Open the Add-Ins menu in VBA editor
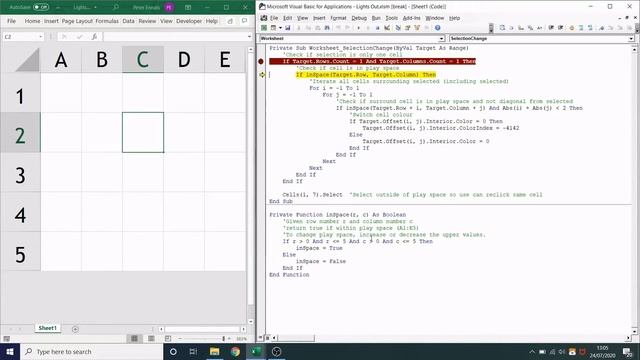Screen dimensions: 640x360 coord(411,18)
